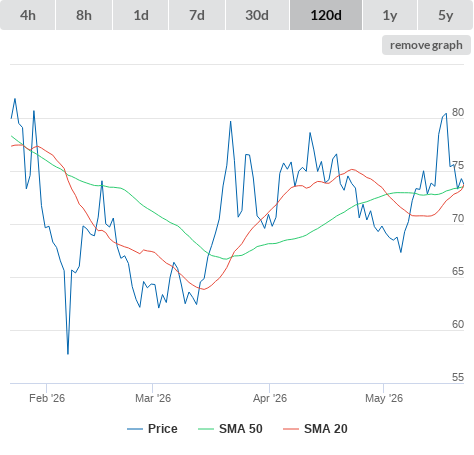Select the 4h time range tab
This screenshot has width=474, height=455.
point(28,15)
